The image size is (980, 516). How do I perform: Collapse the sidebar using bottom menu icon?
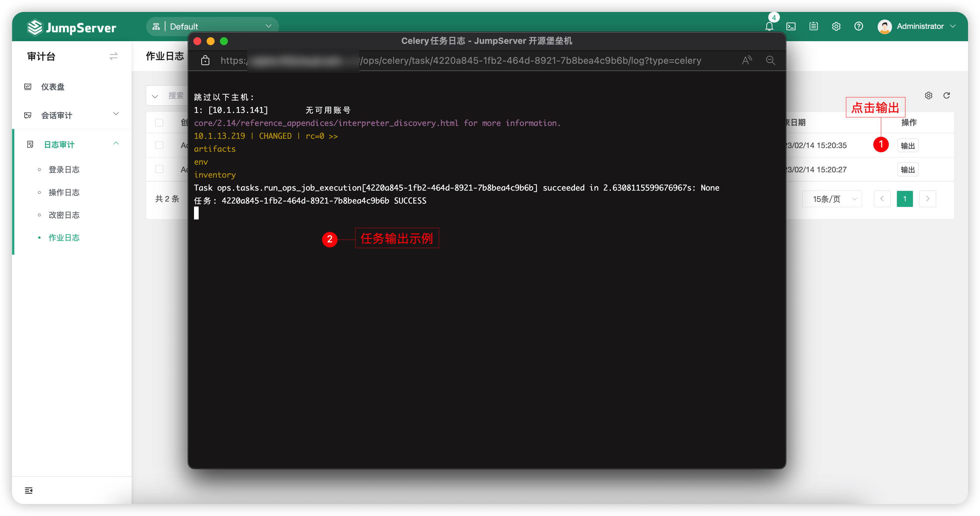[29, 490]
